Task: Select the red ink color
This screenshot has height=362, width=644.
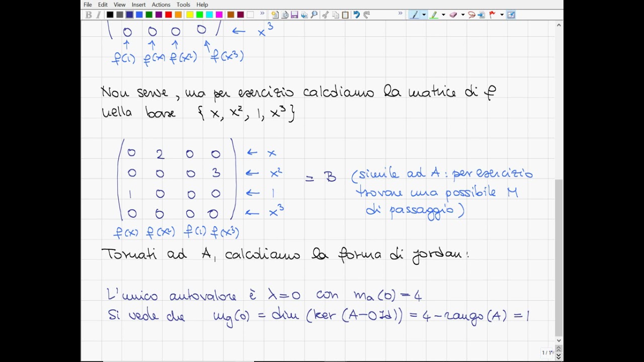Action: (169, 15)
